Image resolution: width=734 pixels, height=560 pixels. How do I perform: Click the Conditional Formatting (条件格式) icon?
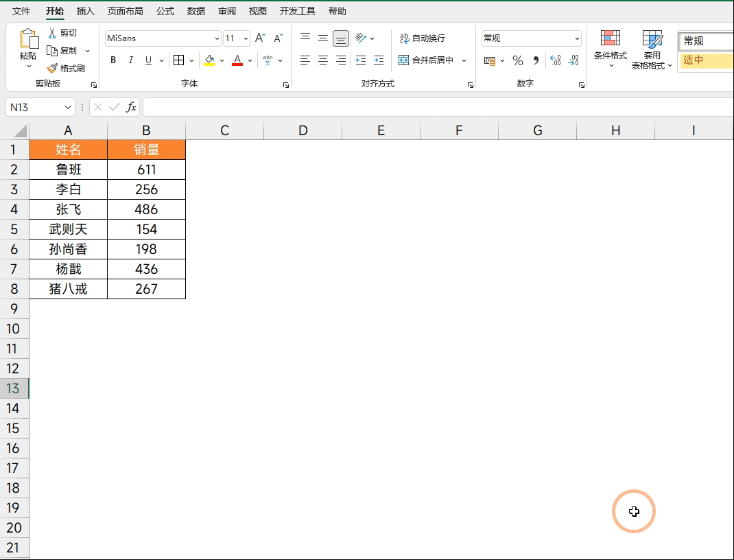click(x=610, y=39)
